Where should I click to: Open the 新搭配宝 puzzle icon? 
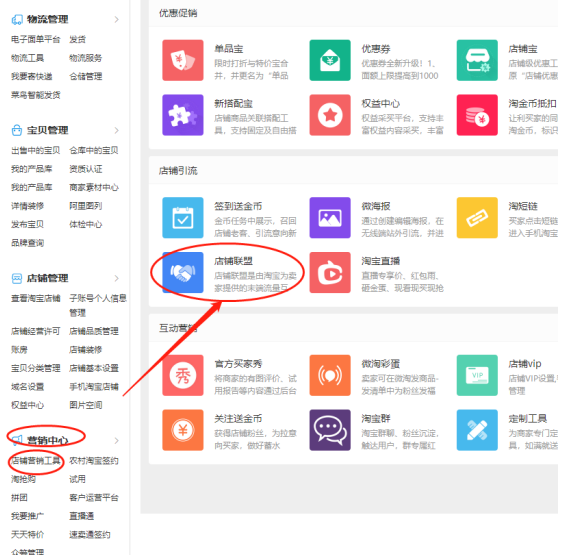183,115
